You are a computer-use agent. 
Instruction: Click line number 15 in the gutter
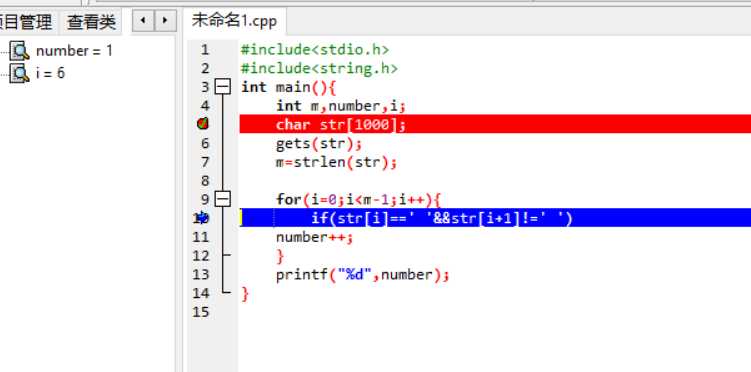click(201, 312)
